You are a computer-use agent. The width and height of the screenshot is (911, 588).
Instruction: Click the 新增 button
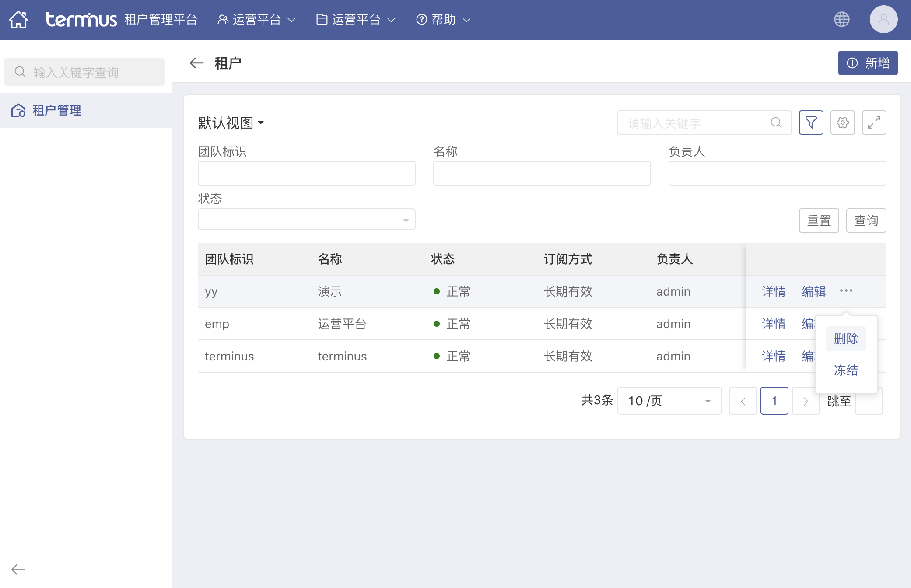(x=868, y=63)
